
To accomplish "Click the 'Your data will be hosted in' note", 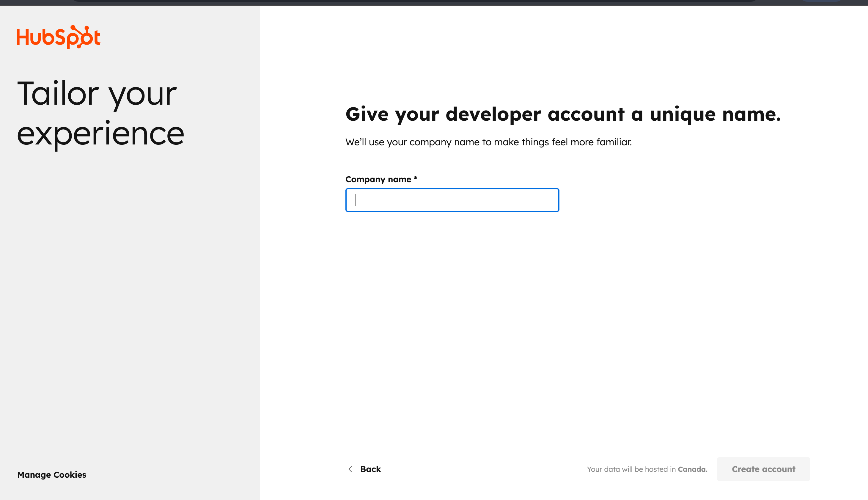I will (x=631, y=469).
